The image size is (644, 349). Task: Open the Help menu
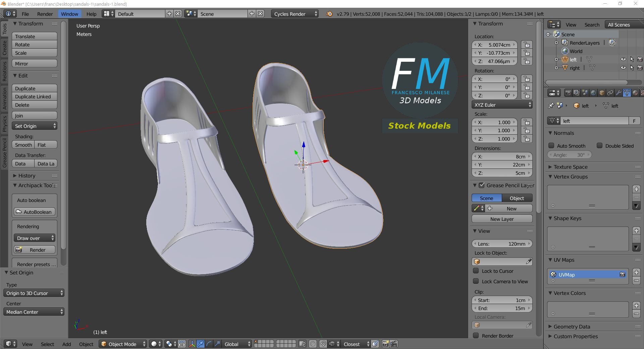click(x=91, y=14)
